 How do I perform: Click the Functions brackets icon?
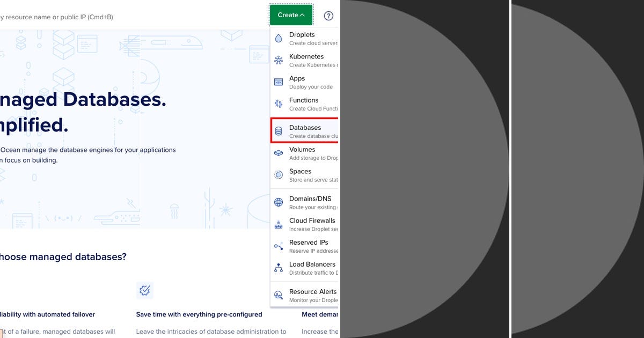(x=279, y=104)
